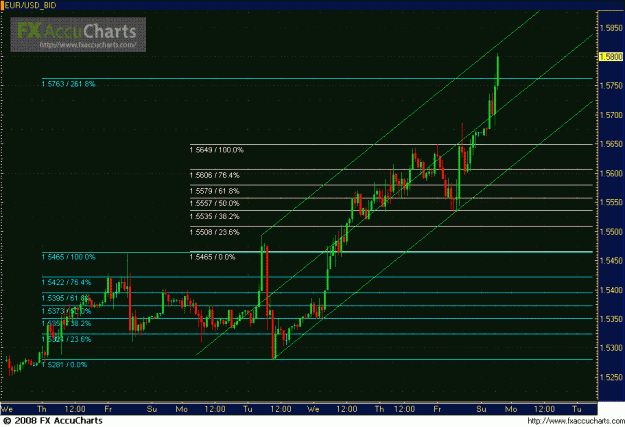This screenshot has width=625, height=427.
Task: Click the highlighted 1.5800 current price tag
Action: pos(611,57)
